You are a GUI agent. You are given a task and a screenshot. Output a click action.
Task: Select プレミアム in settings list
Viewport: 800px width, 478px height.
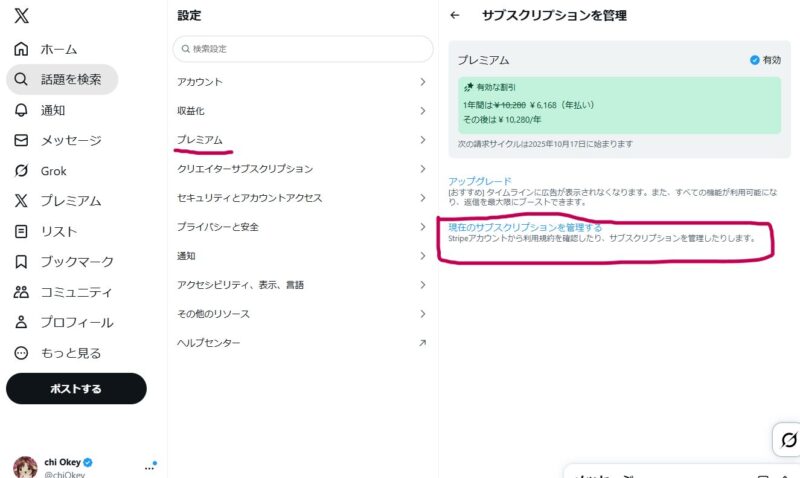click(x=200, y=140)
